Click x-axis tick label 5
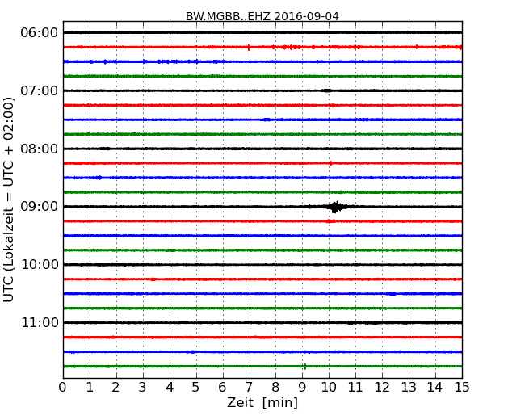 196,388
